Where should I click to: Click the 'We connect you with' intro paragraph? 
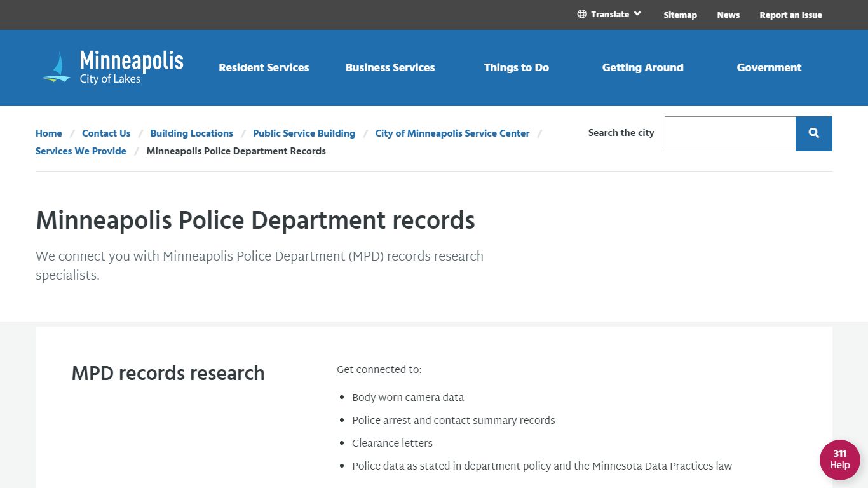[x=259, y=266]
